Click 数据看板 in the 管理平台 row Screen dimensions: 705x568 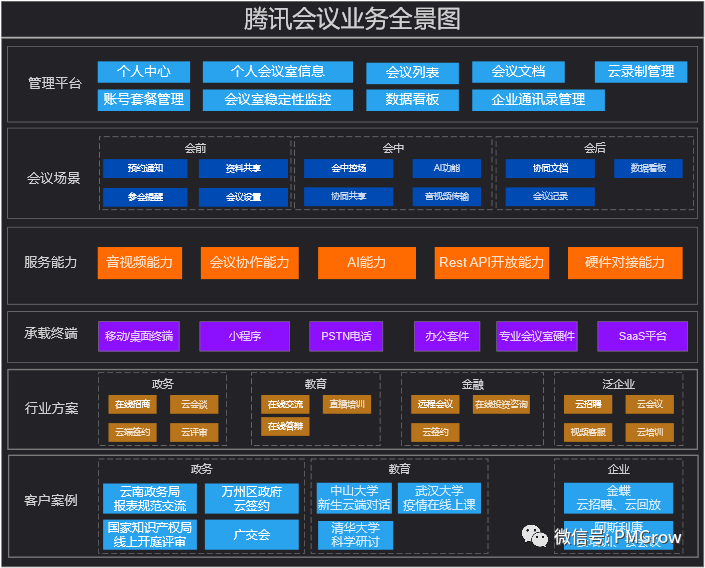click(x=412, y=100)
